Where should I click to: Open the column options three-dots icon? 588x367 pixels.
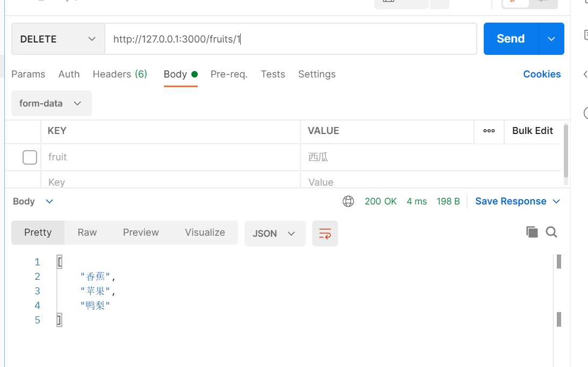[489, 131]
